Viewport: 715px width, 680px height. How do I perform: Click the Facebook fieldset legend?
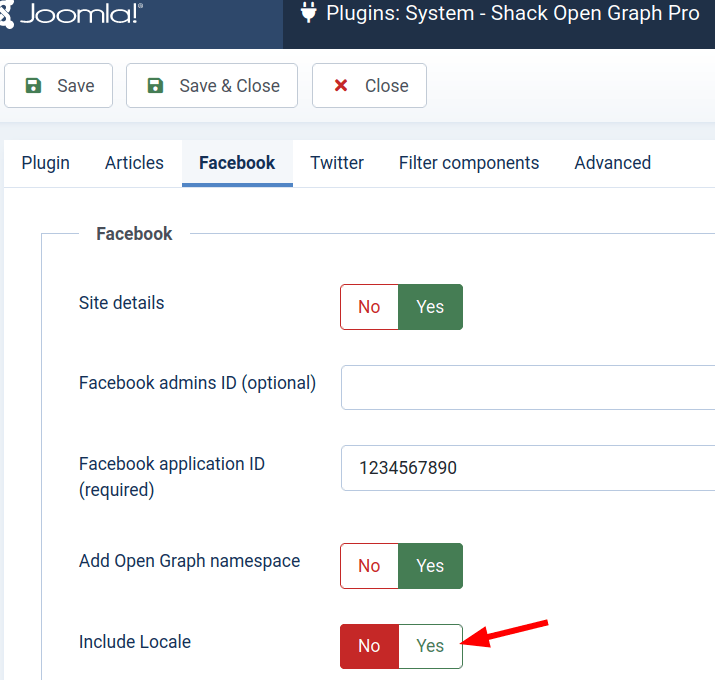134,234
